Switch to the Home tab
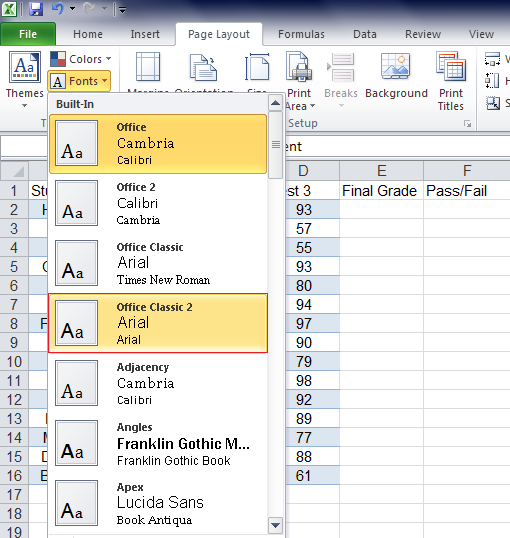This screenshot has height=538, width=510. 88,34
